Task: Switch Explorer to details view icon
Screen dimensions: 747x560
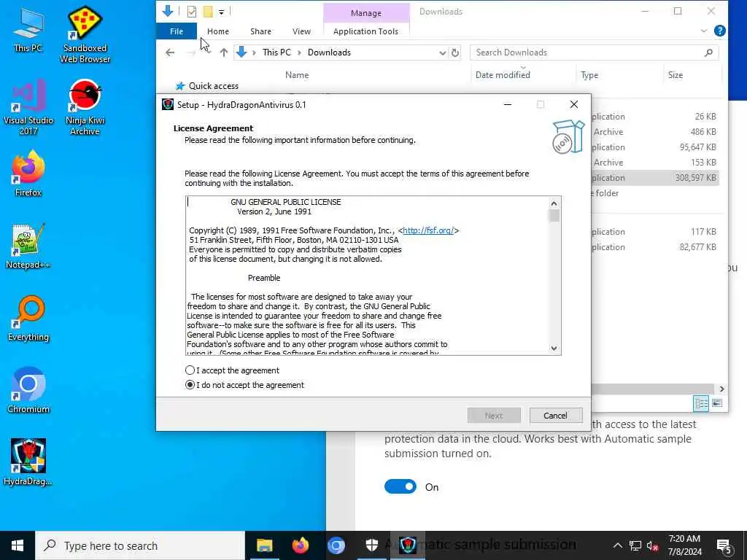Action: click(701, 404)
